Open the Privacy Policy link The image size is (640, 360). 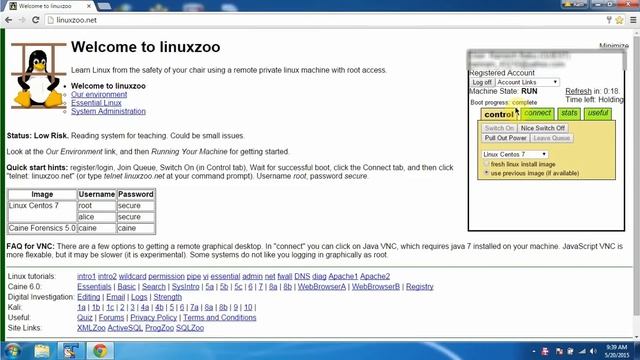point(153,317)
